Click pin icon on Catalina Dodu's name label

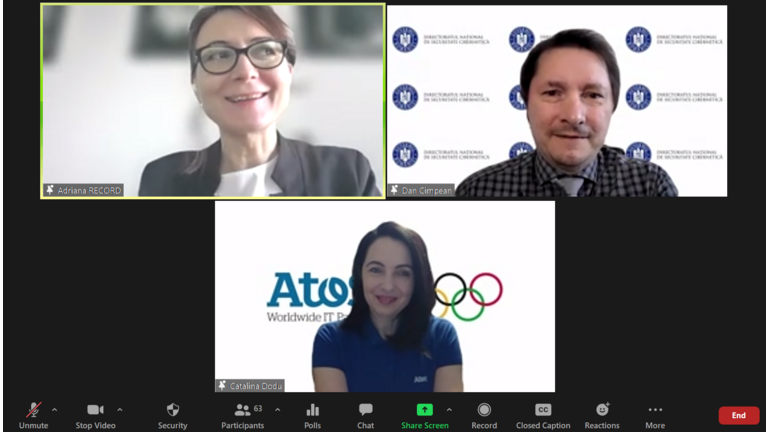[x=222, y=386]
